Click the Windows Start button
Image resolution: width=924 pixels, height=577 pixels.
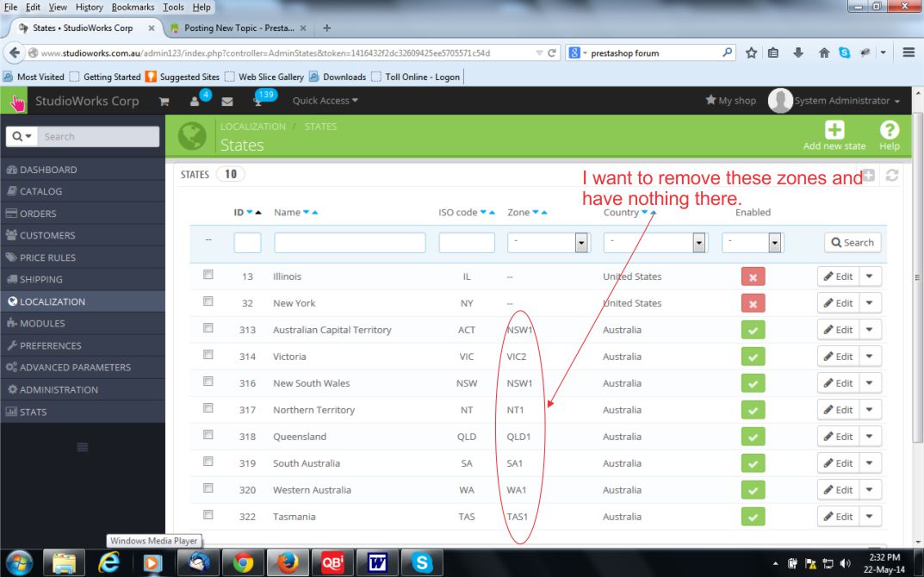[19, 563]
